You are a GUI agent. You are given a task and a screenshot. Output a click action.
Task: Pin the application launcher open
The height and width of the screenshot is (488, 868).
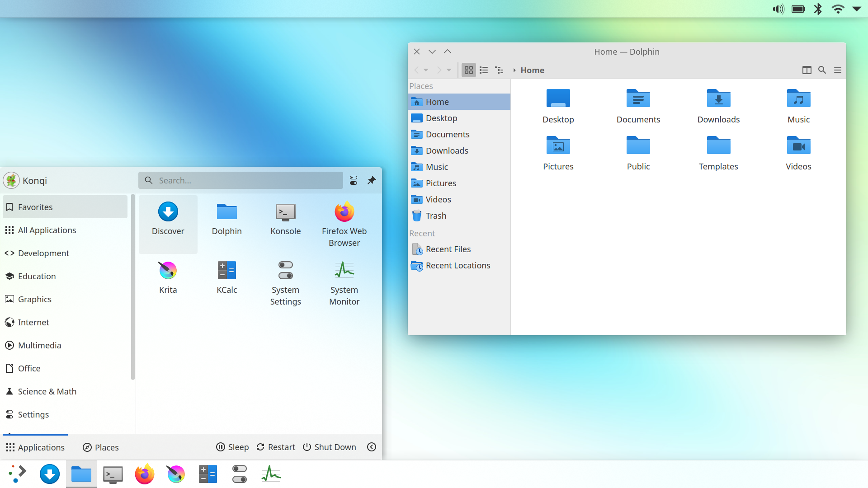372,180
